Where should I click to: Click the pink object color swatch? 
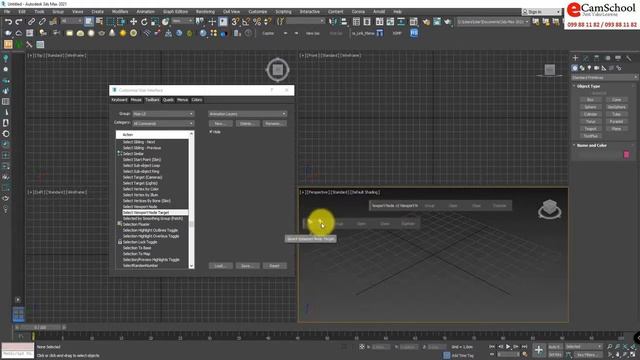(x=626, y=154)
